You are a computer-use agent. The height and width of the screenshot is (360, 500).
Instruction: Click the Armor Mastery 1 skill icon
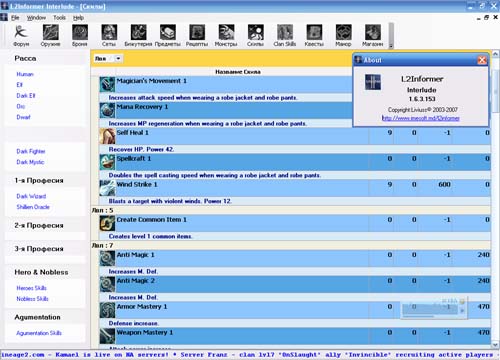click(x=107, y=310)
